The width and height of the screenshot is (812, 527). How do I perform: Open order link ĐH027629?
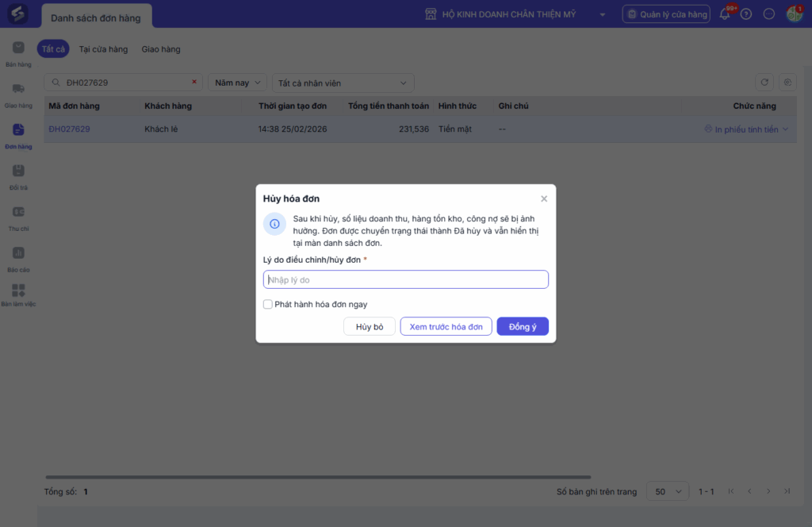pyautogui.click(x=70, y=129)
